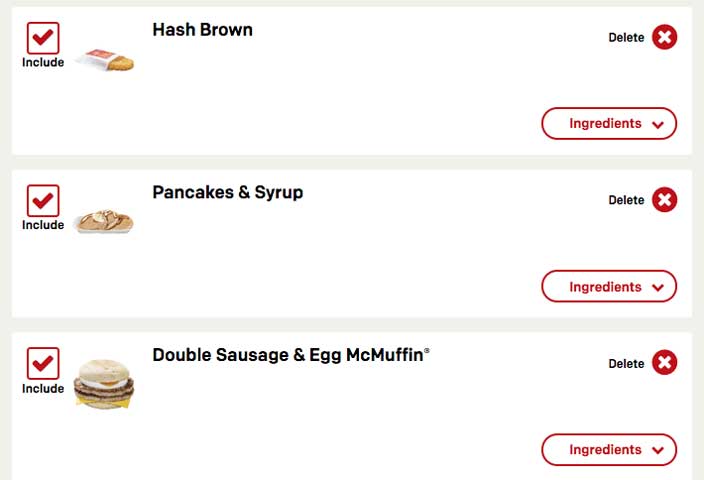Click the Include label under Pancakes & Syrup checkbox

click(43, 225)
